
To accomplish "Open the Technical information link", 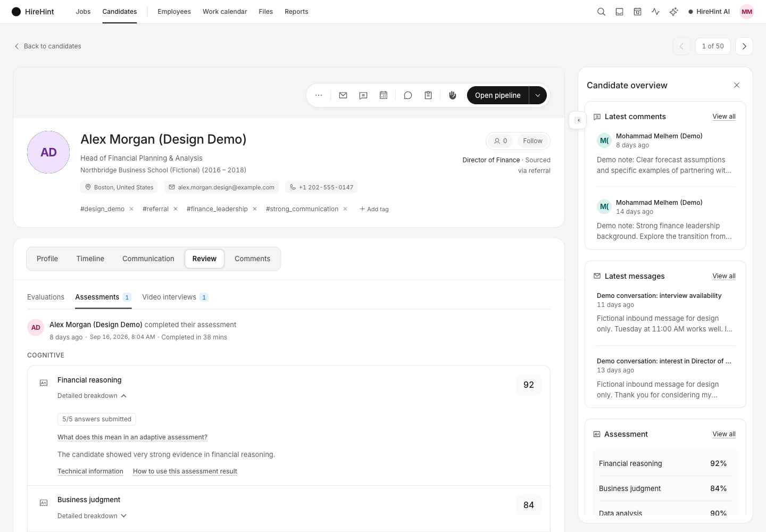I will coord(90,471).
